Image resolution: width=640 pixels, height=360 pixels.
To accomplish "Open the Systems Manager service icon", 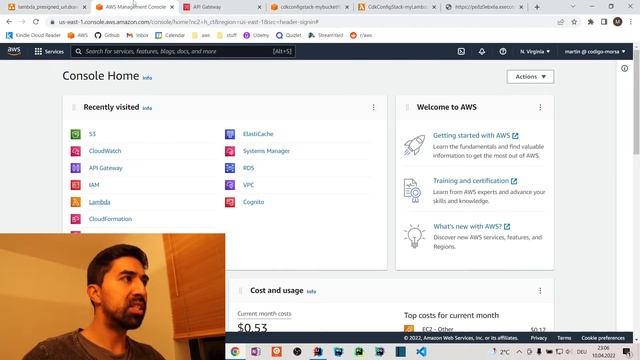I will [230, 151].
